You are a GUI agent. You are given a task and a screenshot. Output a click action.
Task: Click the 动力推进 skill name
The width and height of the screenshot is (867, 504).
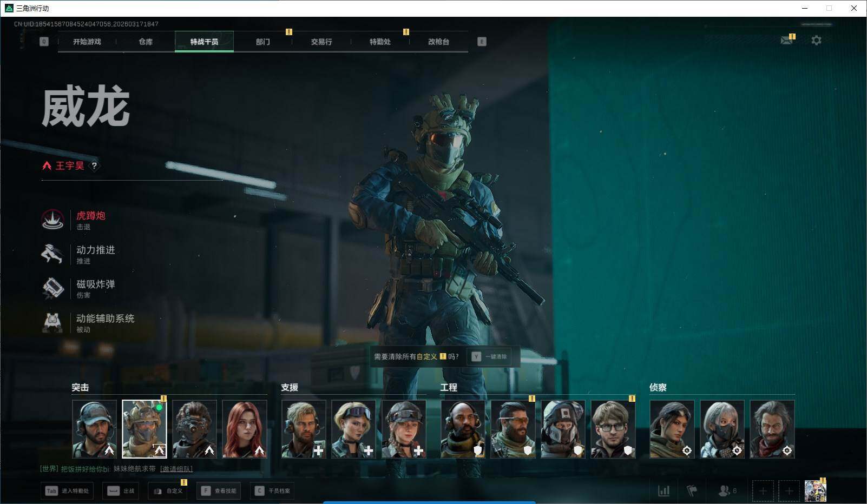(96, 250)
